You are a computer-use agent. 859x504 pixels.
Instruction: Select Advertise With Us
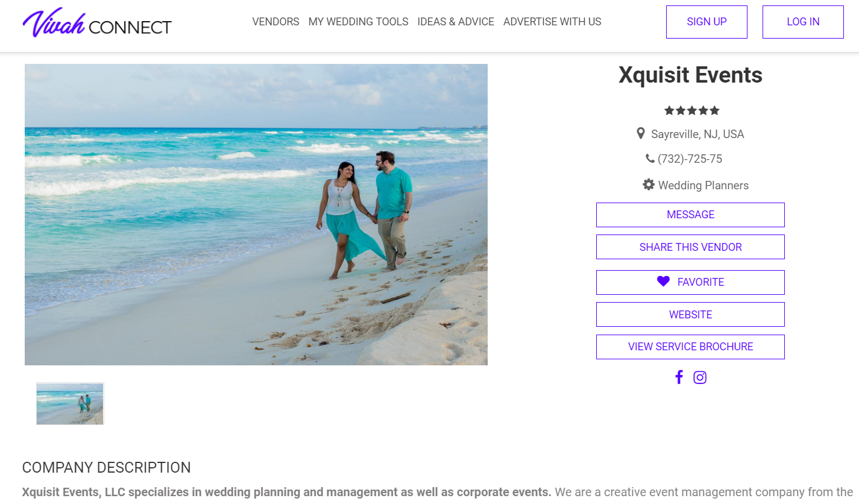click(552, 22)
